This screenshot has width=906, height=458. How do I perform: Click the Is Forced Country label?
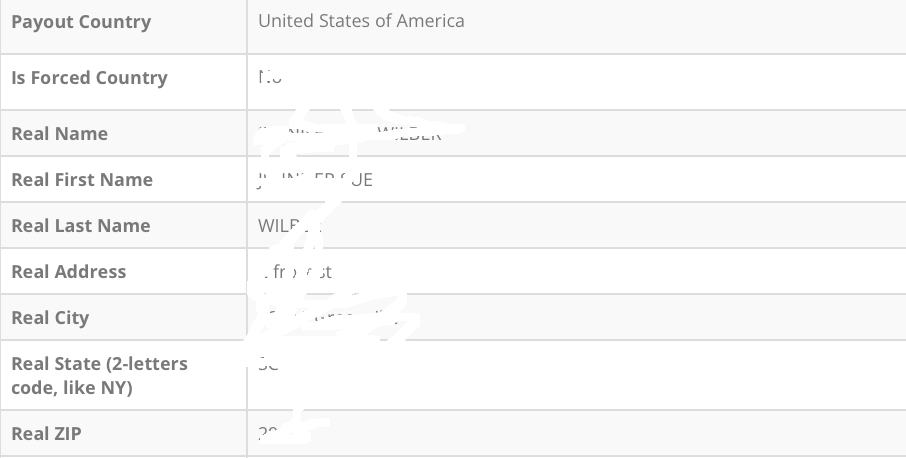[89, 78]
